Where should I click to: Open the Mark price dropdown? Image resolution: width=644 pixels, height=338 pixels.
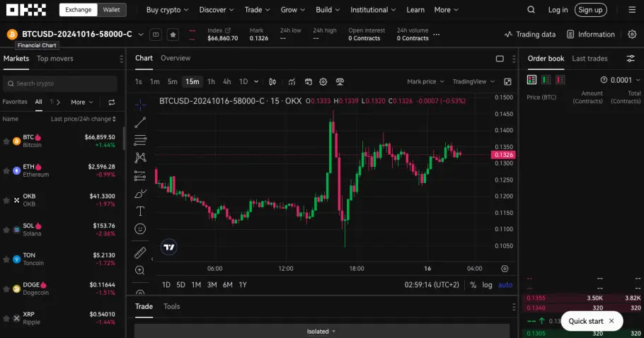pyautogui.click(x=425, y=81)
